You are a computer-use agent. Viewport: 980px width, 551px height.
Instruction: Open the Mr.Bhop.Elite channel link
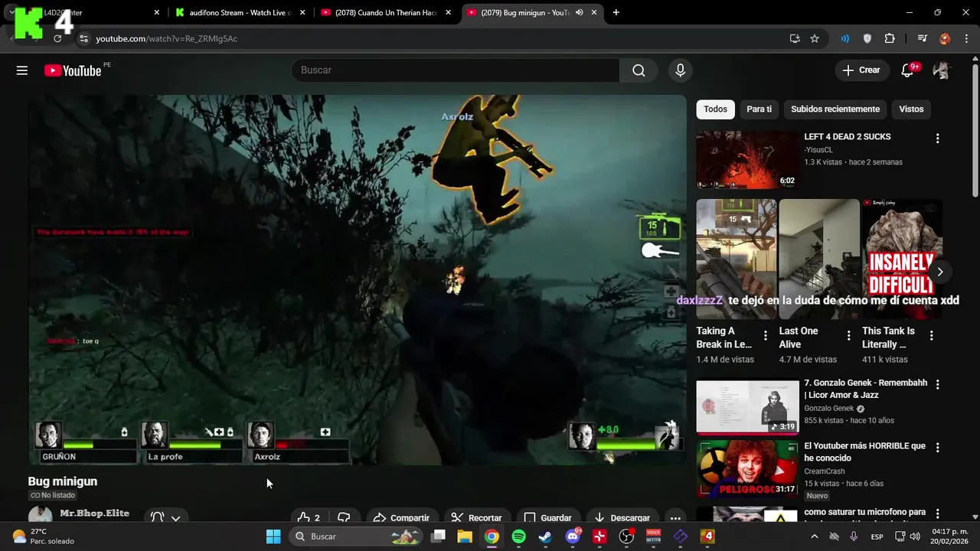click(94, 514)
